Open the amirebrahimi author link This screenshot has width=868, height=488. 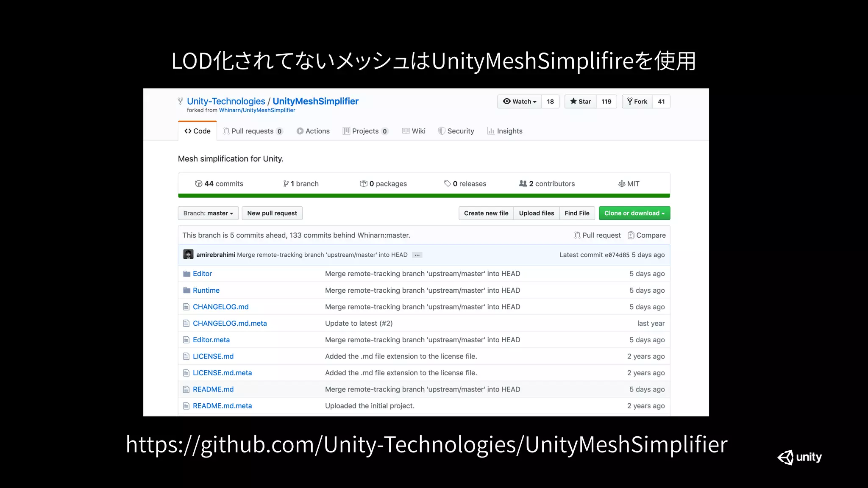coord(216,255)
